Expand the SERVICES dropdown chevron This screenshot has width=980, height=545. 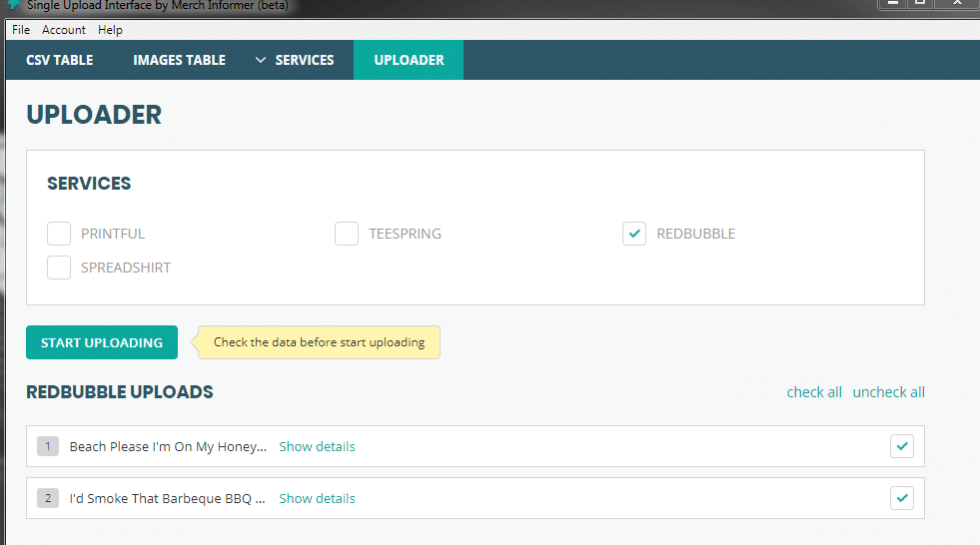coord(261,60)
